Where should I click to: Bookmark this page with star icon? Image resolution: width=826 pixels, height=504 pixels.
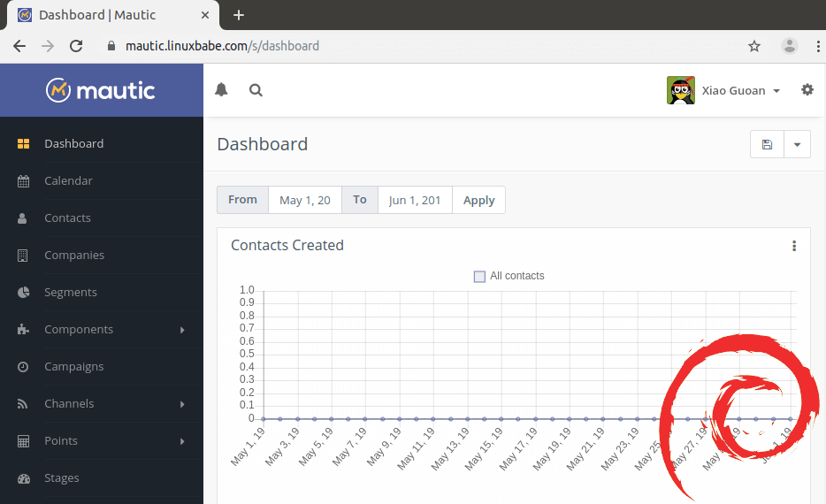(x=754, y=46)
